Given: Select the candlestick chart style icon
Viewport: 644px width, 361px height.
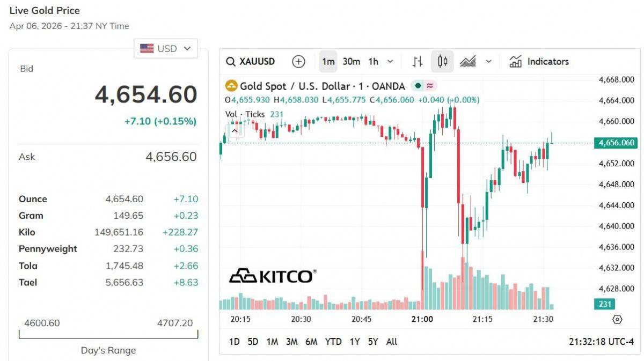Looking at the screenshot, I should pos(442,62).
